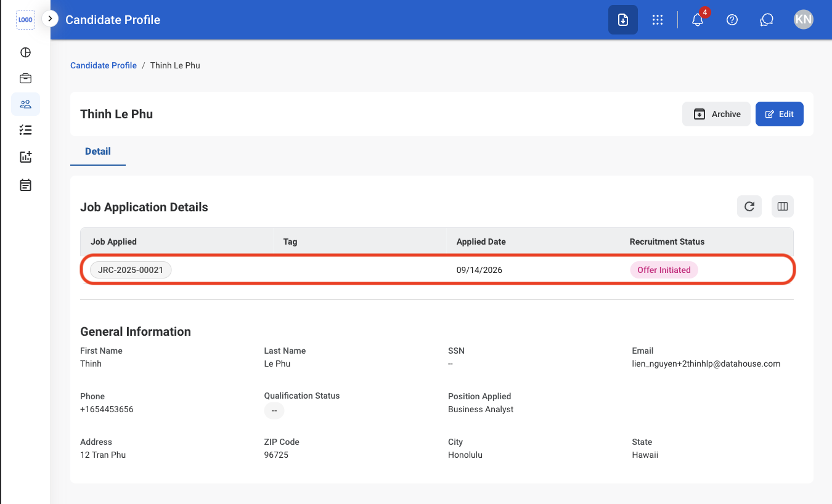Select the candidates people sidebar icon

pyautogui.click(x=25, y=104)
